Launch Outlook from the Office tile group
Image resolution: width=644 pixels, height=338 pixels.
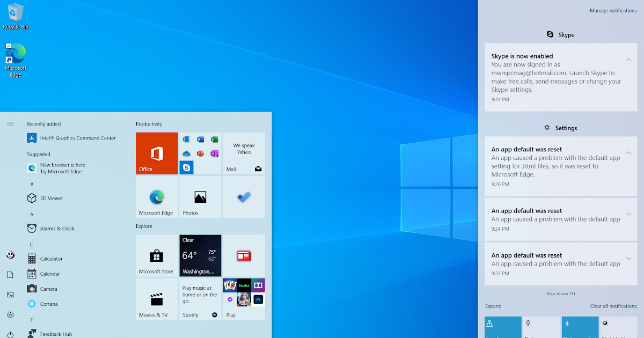(x=186, y=139)
